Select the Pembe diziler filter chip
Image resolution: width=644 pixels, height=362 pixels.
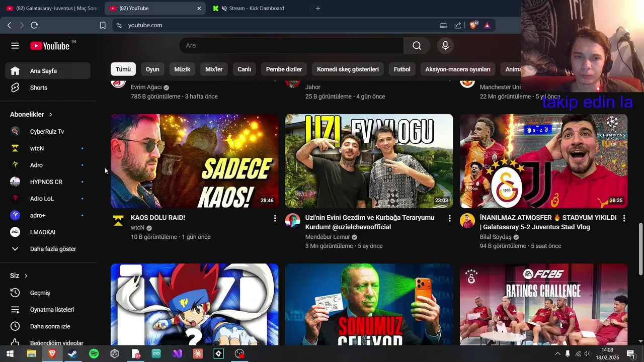pyautogui.click(x=284, y=69)
